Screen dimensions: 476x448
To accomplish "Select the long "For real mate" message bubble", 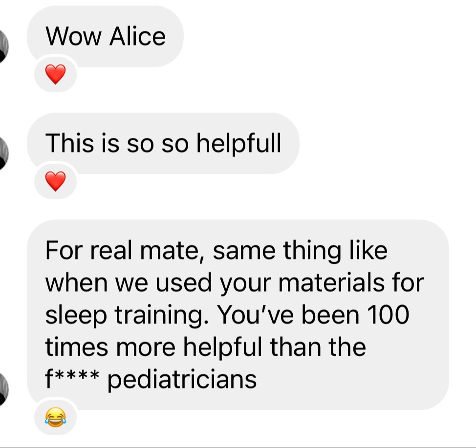I will tap(238, 315).
